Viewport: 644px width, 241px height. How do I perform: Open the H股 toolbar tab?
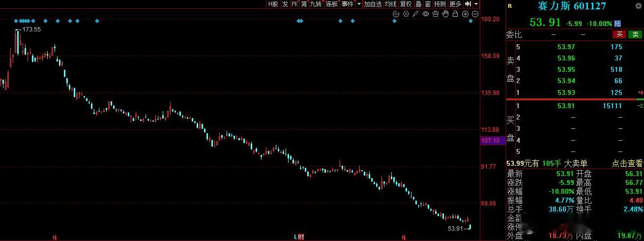tap(273, 4)
